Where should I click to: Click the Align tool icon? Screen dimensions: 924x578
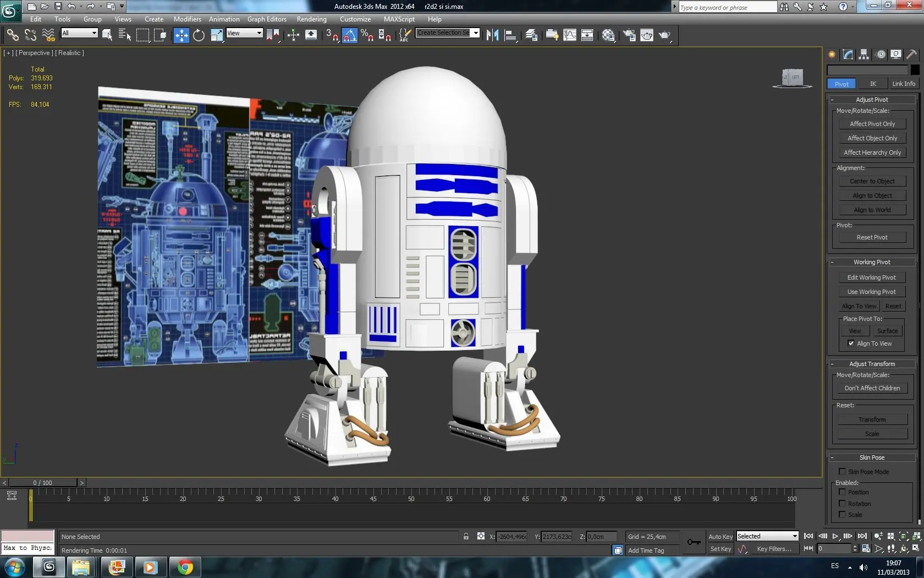511,35
